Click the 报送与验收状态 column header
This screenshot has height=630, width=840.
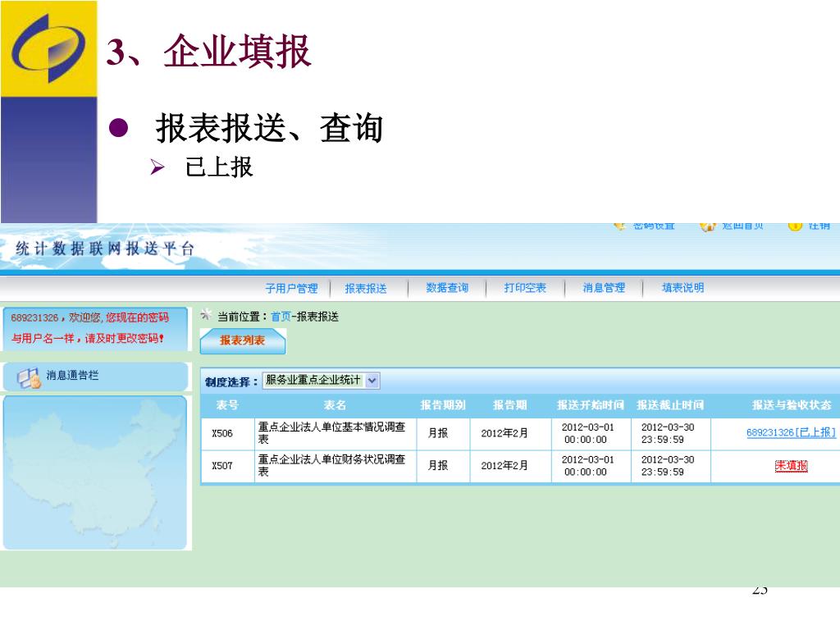click(792, 405)
